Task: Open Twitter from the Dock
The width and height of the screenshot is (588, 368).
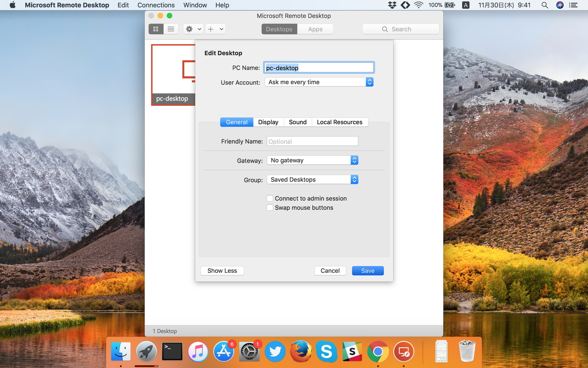Action: tap(275, 352)
